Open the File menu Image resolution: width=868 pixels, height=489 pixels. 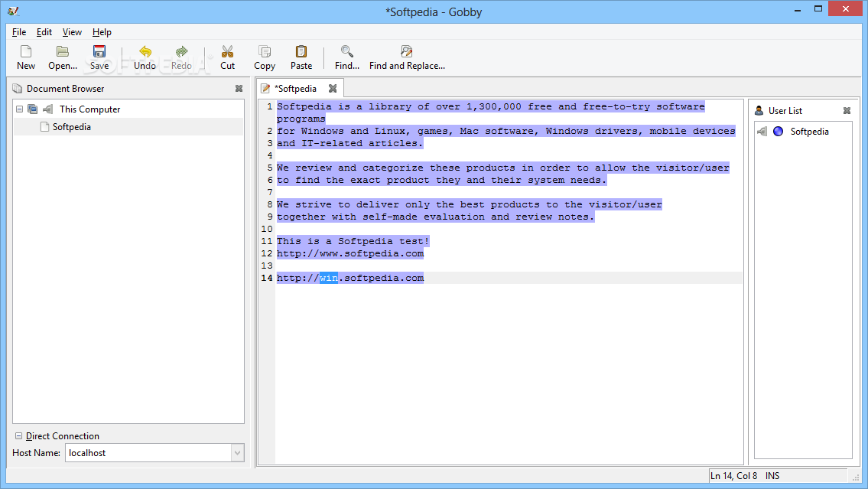[x=19, y=32]
